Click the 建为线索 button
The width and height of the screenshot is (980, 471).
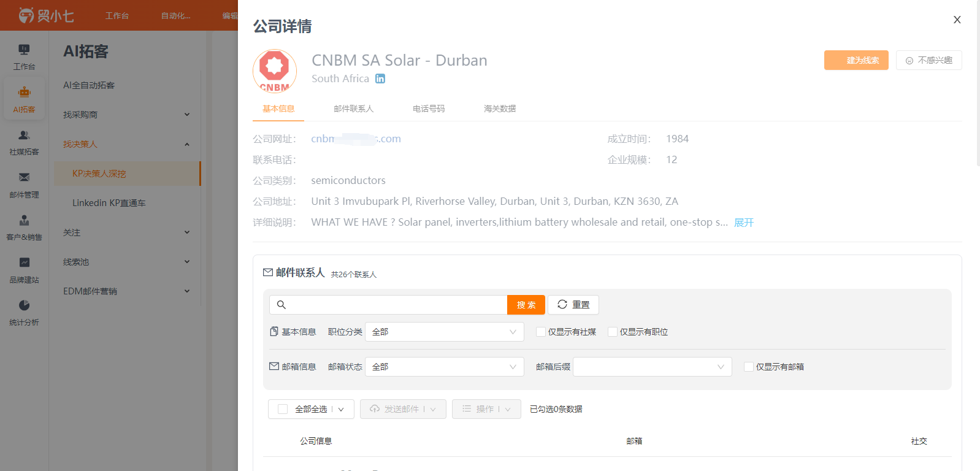856,60
